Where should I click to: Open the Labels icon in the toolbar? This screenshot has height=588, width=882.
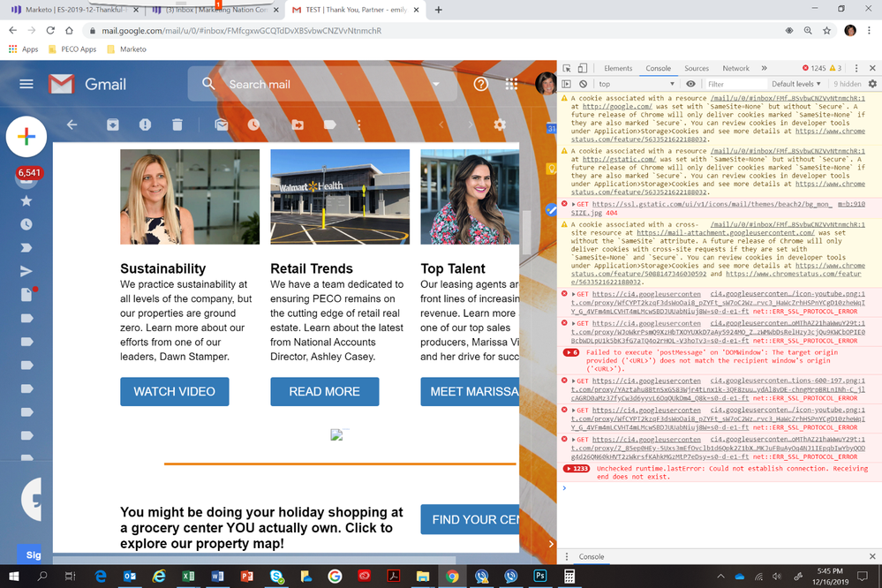click(330, 124)
